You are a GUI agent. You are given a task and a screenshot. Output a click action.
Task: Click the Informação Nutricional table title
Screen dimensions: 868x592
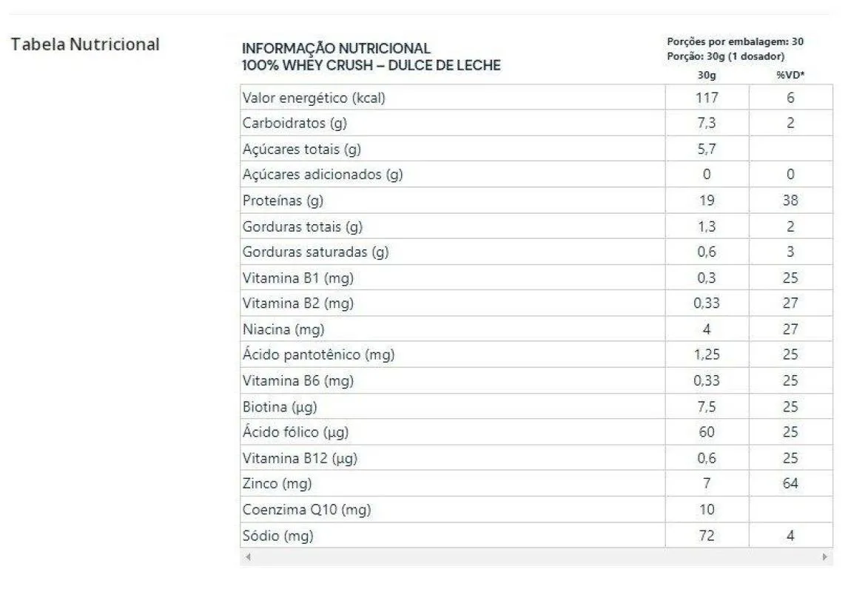371,57
